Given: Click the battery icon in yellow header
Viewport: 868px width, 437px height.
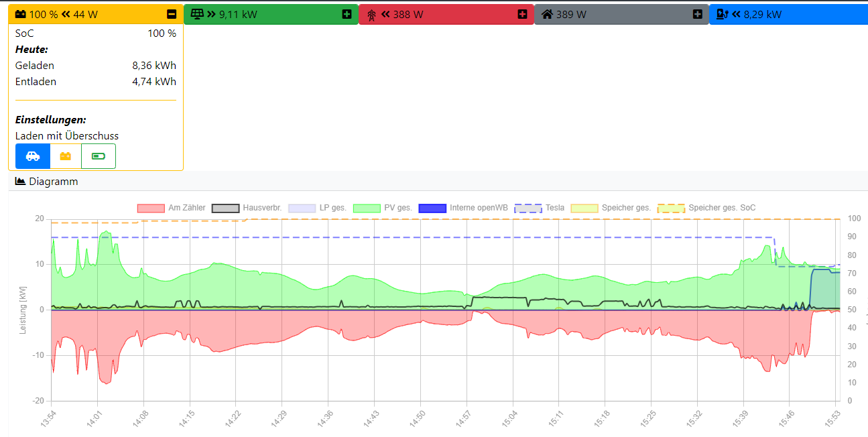Looking at the screenshot, I should point(21,14).
